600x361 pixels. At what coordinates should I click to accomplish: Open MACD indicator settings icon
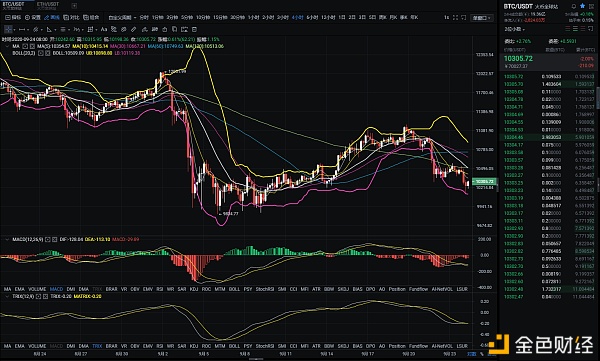[47, 240]
